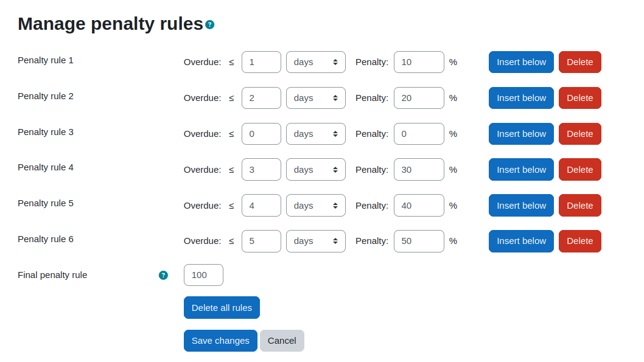Screen dimensions: 644x362
Task: Delete Penalty rule 3
Action: pos(579,134)
